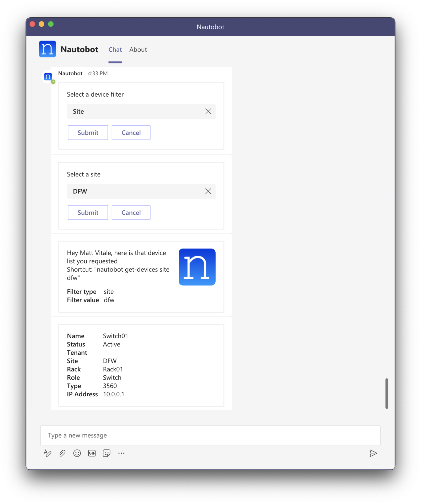
Task: Click the Active status value
Action: [x=111, y=344]
